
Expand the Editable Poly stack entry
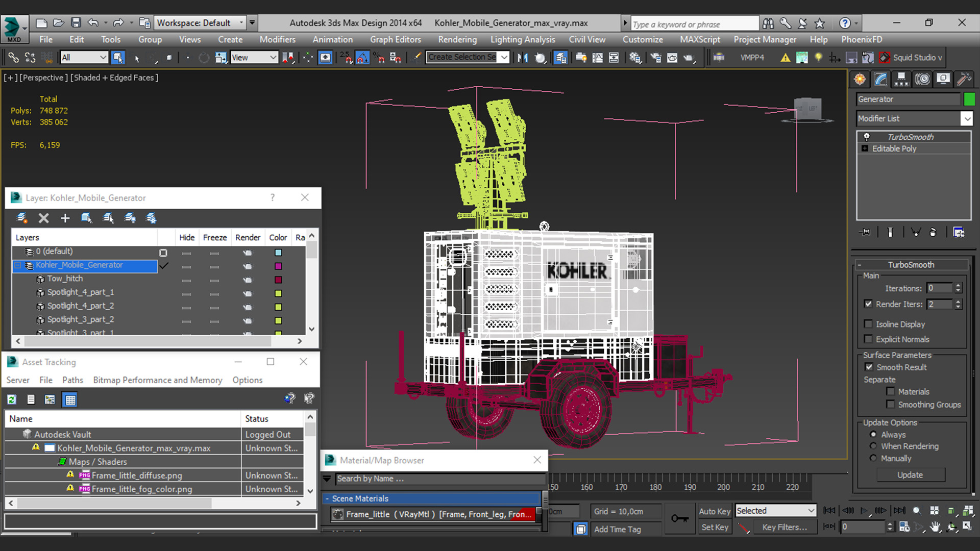pyautogui.click(x=865, y=148)
